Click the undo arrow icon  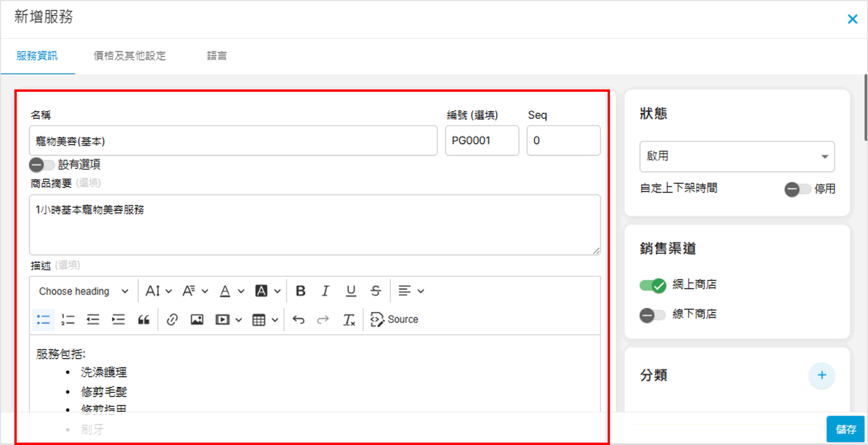tap(298, 320)
